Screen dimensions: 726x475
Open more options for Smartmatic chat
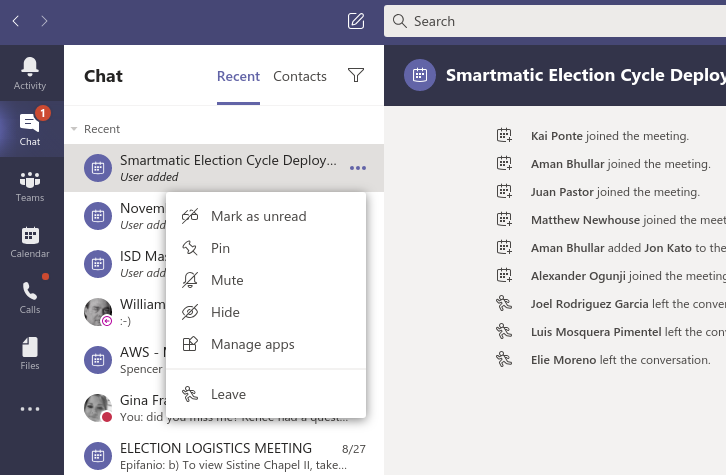(358, 168)
